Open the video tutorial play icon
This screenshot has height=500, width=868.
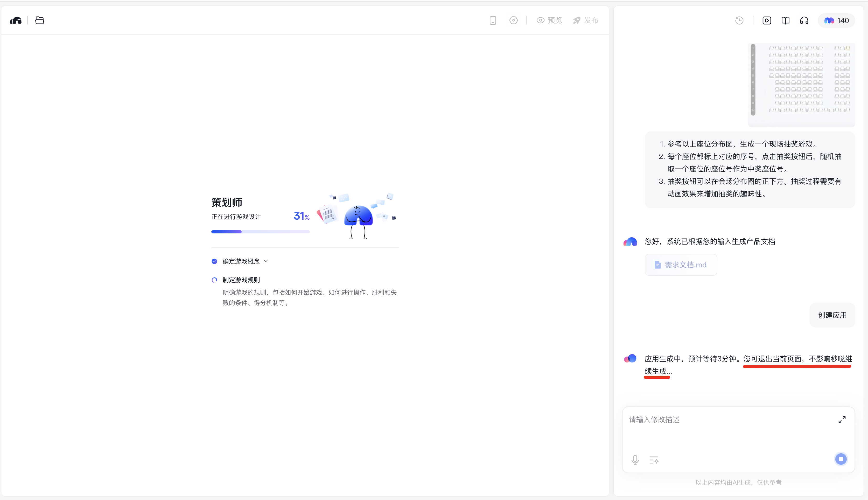767,20
